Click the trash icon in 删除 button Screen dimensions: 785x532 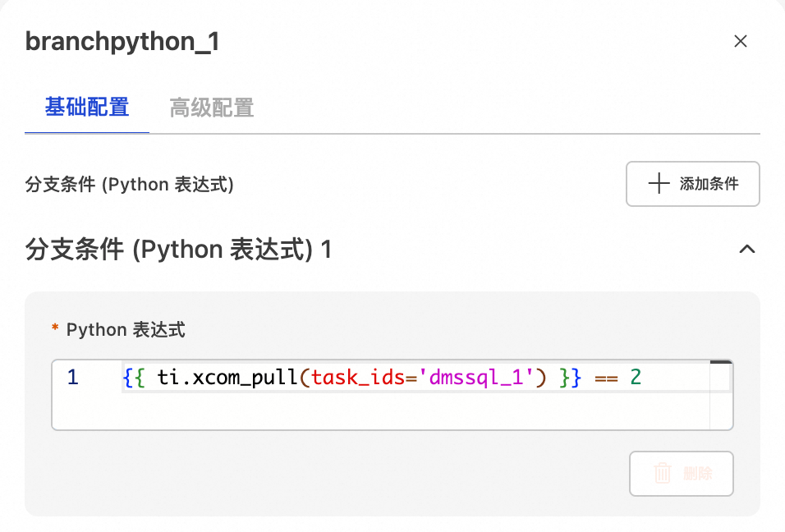pos(663,474)
